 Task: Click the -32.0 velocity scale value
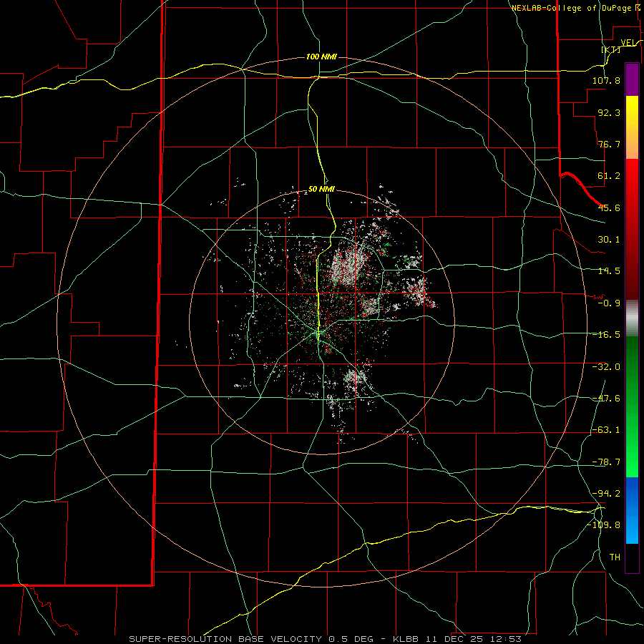606,367
